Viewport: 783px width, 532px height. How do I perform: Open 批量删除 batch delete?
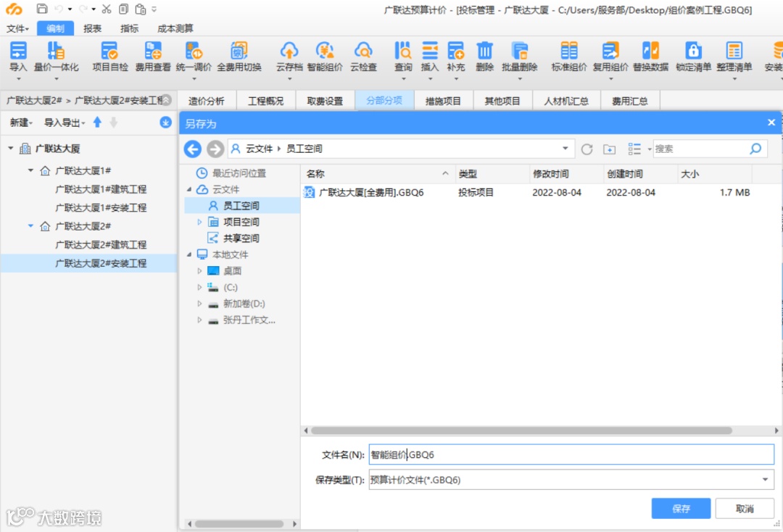tap(520, 57)
